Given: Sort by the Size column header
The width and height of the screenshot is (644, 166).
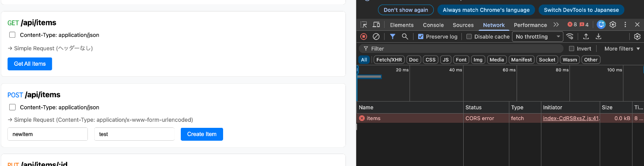Looking at the screenshot, I should [x=615, y=108].
